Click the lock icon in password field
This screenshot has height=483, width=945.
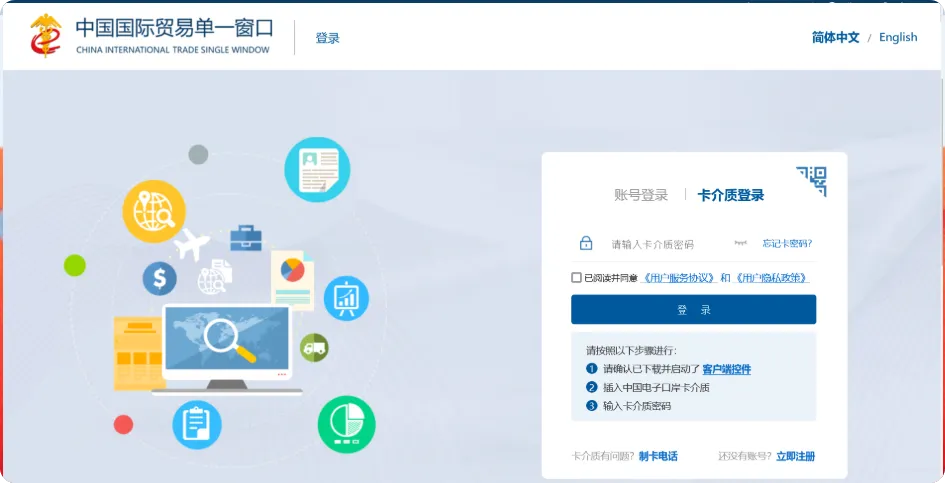click(x=586, y=243)
